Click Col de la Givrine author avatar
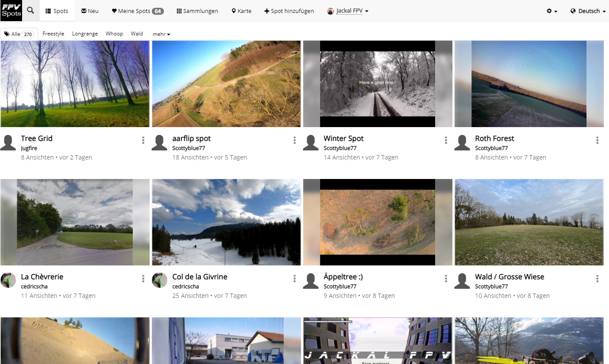 (x=159, y=281)
